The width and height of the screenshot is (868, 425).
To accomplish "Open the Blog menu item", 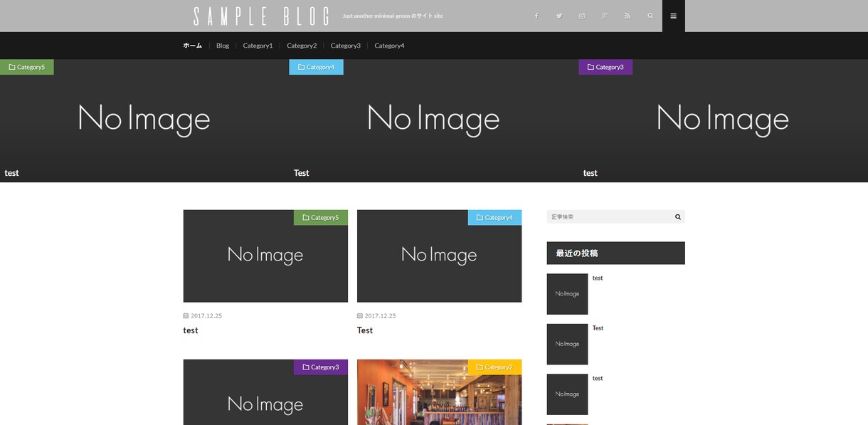I will [223, 46].
